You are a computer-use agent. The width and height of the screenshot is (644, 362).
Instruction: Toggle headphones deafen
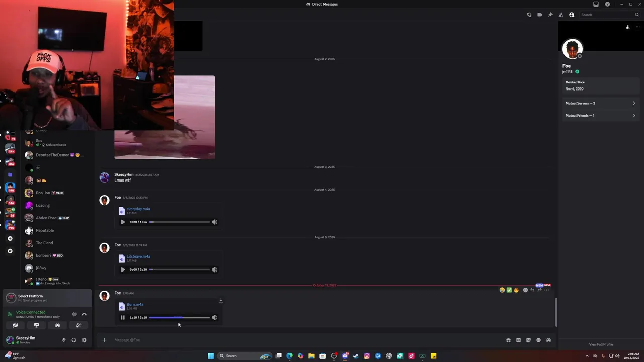[x=74, y=340]
